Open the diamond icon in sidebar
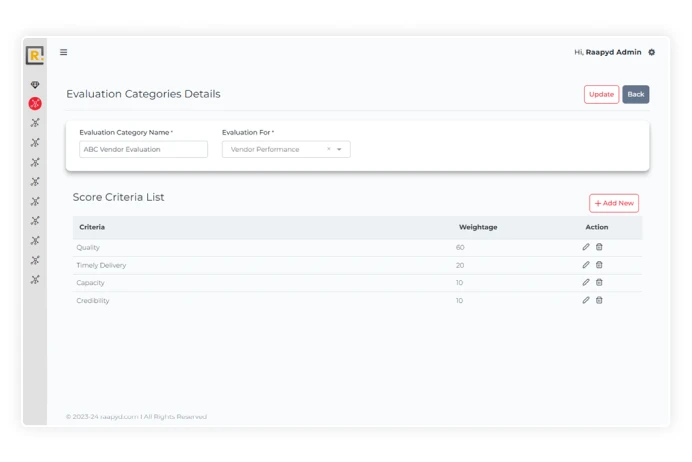This screenshot has width=692, height=462. 35,86
